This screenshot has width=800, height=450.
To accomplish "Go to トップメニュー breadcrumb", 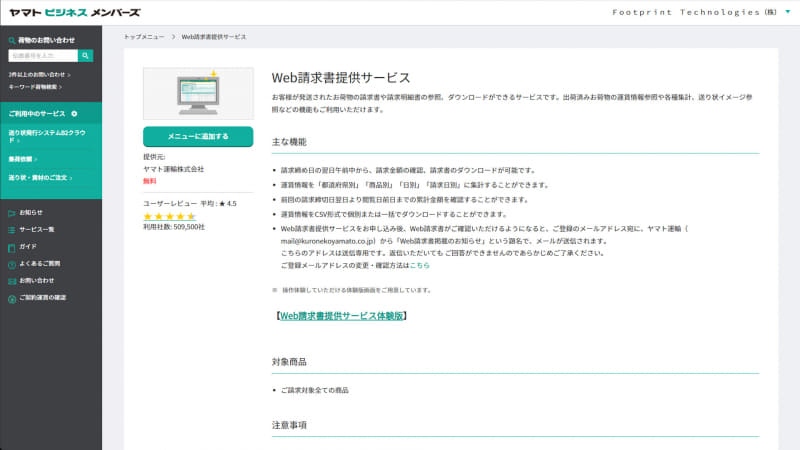I will 144,37.
